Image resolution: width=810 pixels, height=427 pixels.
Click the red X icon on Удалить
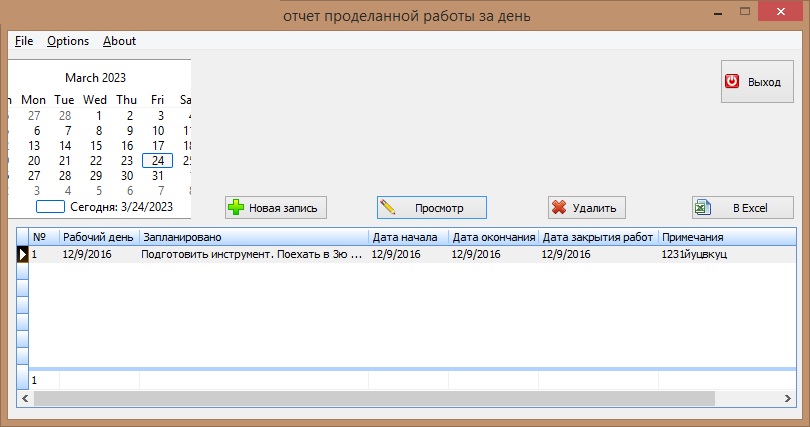pos(559,208)
